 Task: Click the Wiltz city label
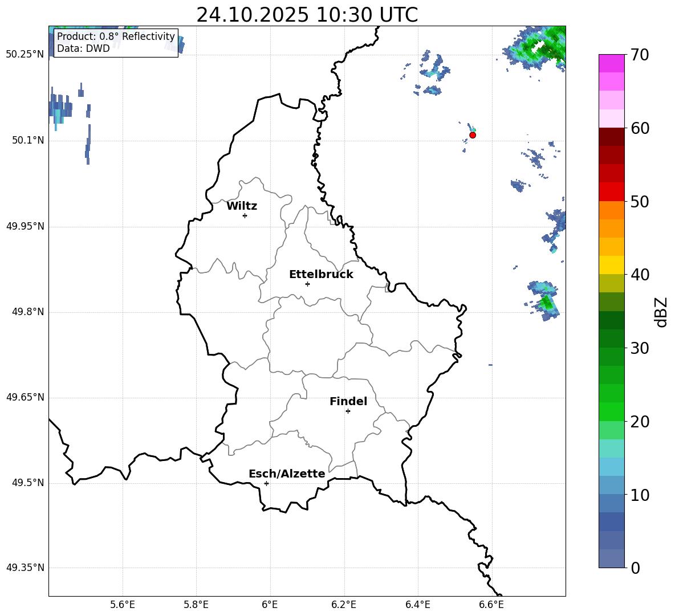(x=242, y=206)
